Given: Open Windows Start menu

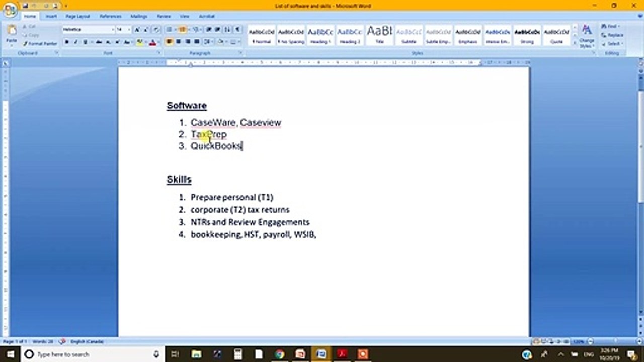Looking at the screenshot, I should [10, 354].
